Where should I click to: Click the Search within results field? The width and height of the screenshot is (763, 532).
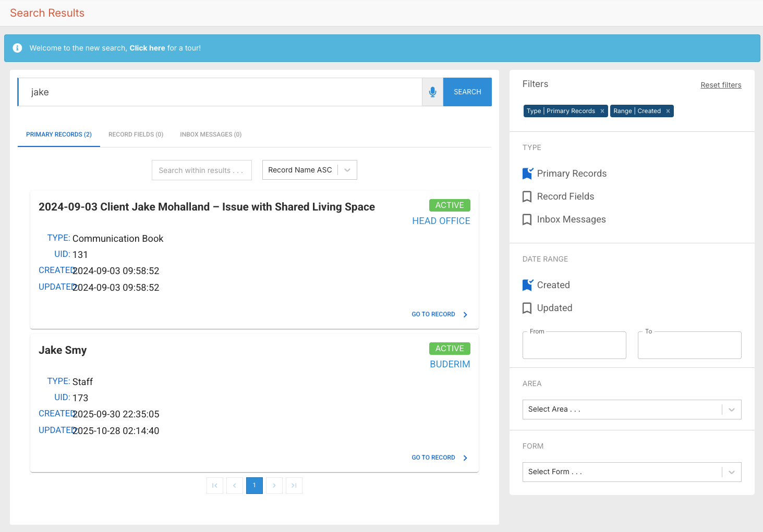[x=202, y=170]
